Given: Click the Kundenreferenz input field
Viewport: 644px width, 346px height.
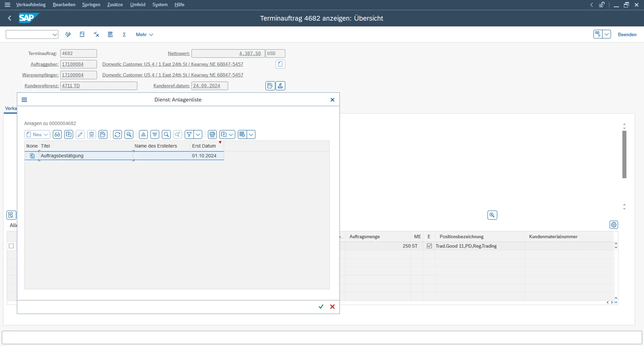Looking at the screenshot, I should [99, 86].
